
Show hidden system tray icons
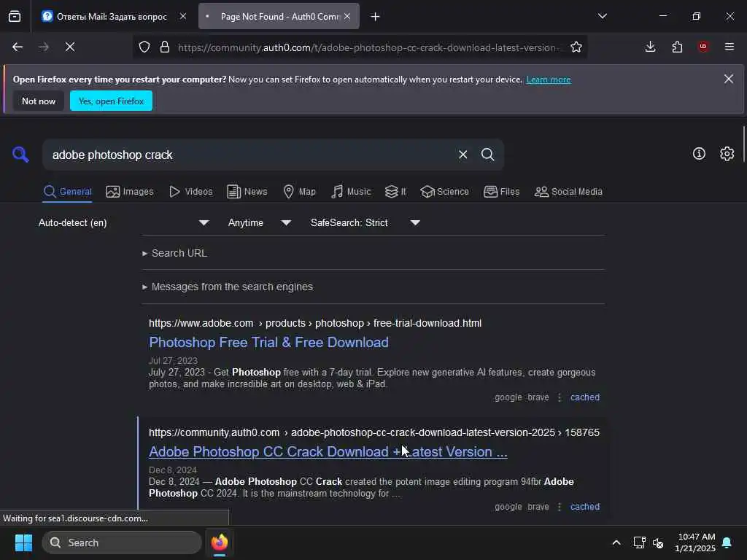pos(616,542)
